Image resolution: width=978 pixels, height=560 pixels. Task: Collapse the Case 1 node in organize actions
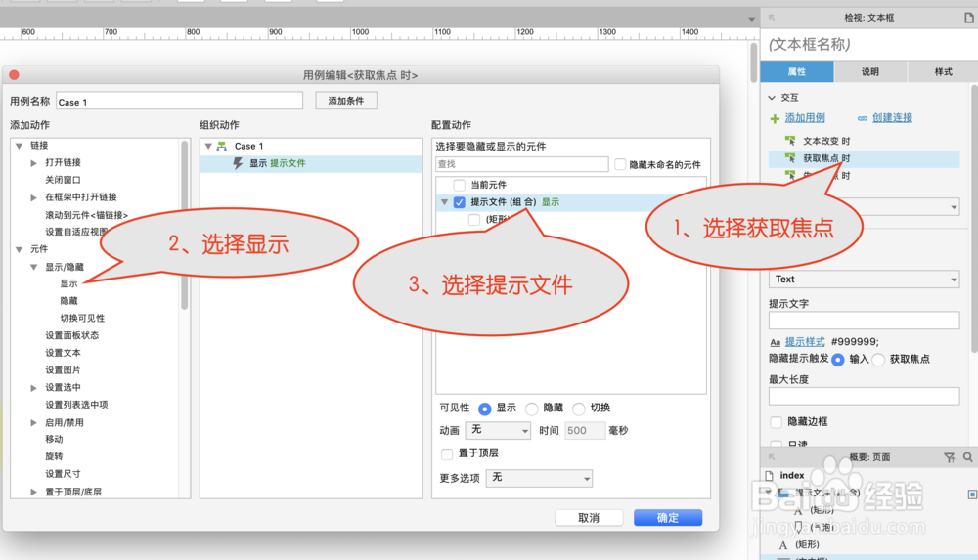pos(208,146)
